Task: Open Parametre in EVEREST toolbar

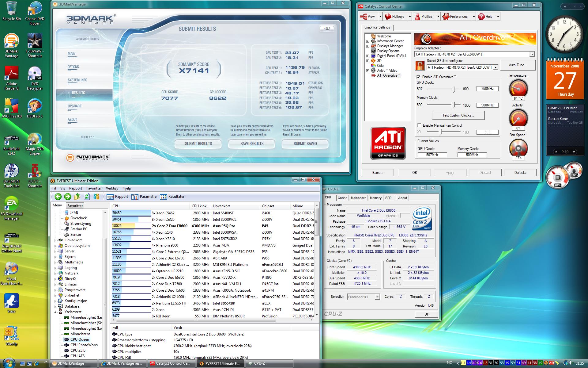Action: [144, 197]
